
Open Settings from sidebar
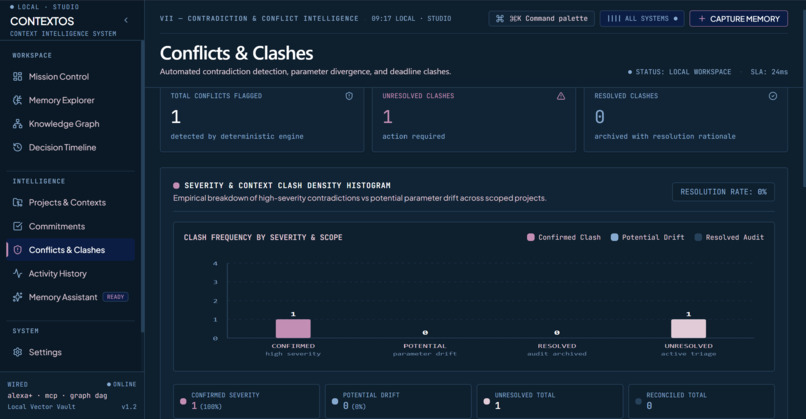pos(70,352)
